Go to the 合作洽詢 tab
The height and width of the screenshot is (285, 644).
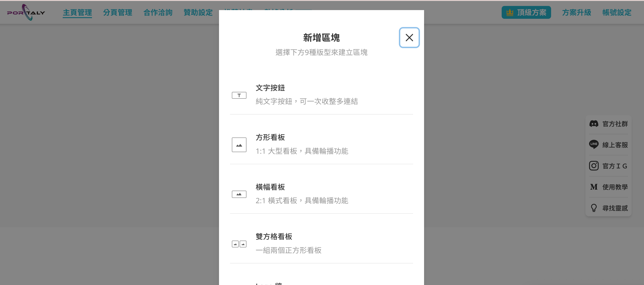tap(158, 13)
